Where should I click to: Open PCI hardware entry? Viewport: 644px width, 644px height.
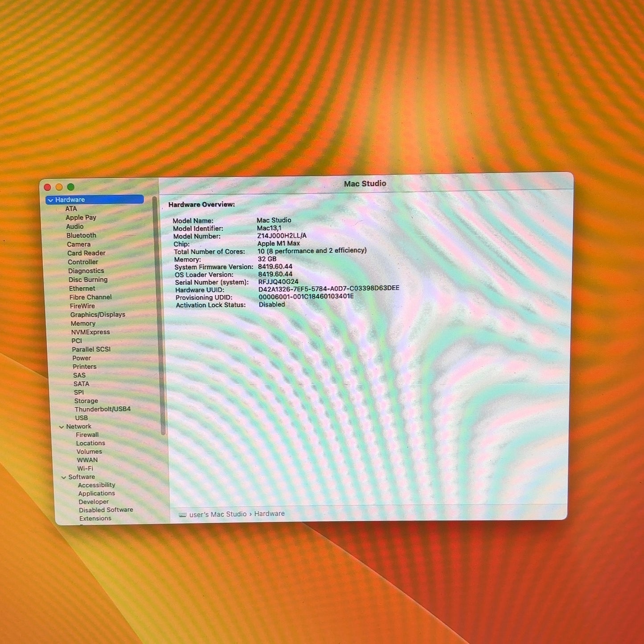coord(77,341)
